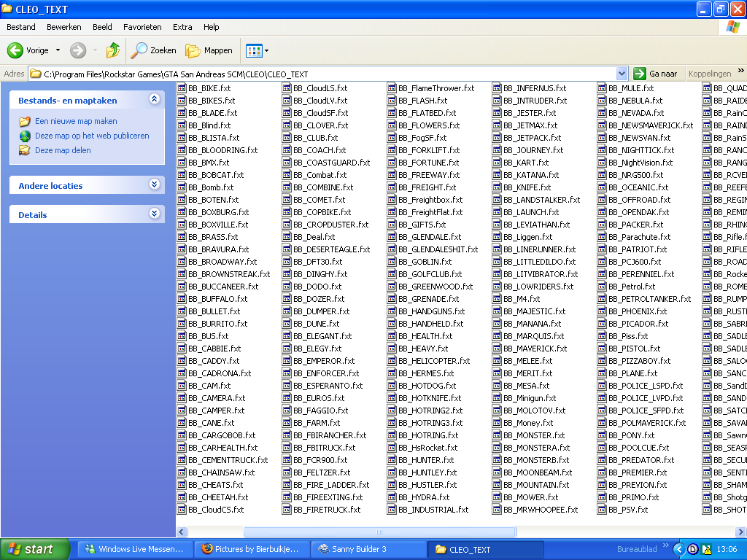Switch to Sanny Builder 3 taskbar button
The image size is (747, 560).
368,550
